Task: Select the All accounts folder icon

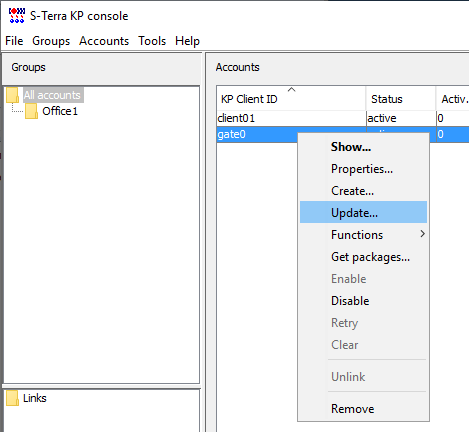Action: [13, 95]
